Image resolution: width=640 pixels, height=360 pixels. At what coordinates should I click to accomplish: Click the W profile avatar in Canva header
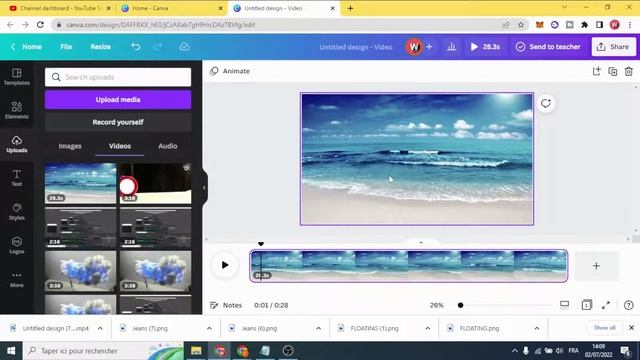(414, 47)
